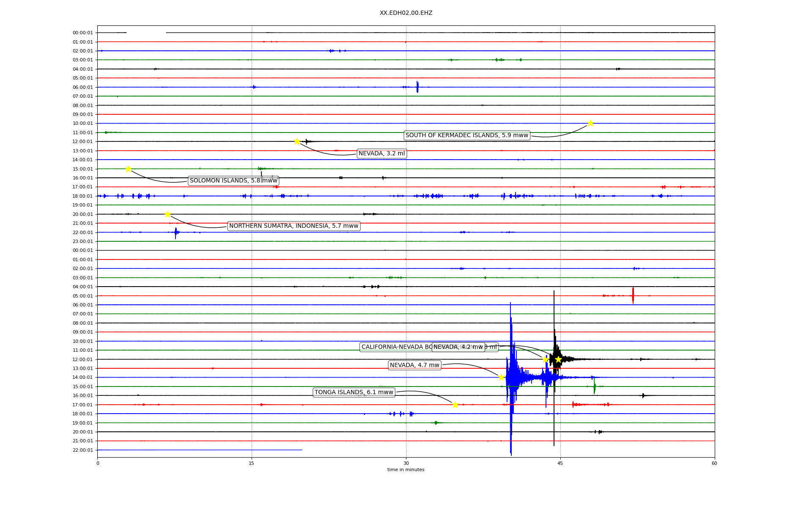Select the 30 minute x-axis tick label
The image size is (812, 508).
click(406, 463)
